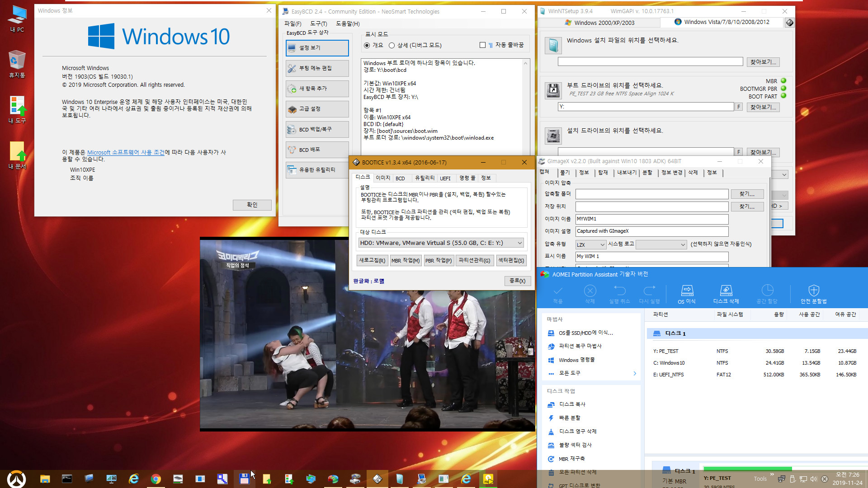The image size is (868, 488).
Task: Click green MBR status indicator in WinNTSetup
Action: pos(783,81)
